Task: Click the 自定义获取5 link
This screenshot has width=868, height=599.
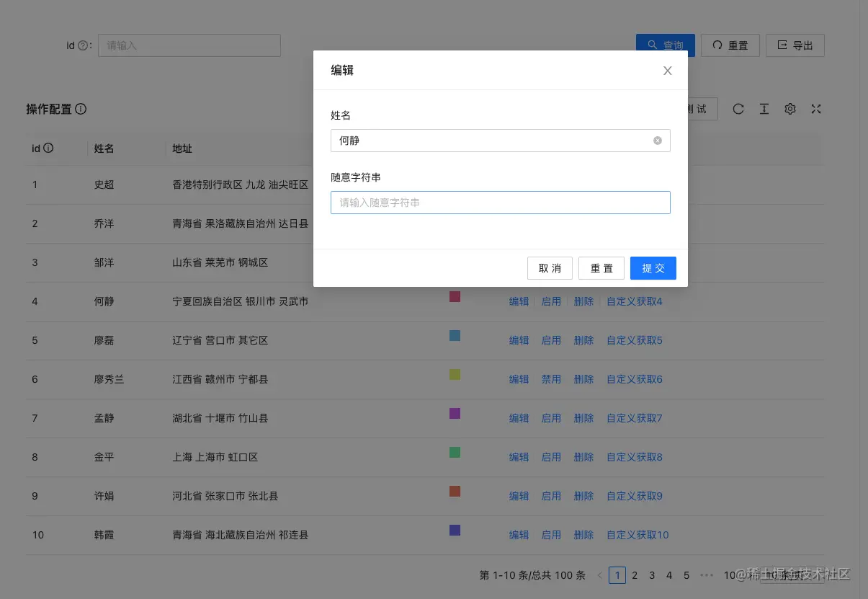Action: (x=635, y=340)
